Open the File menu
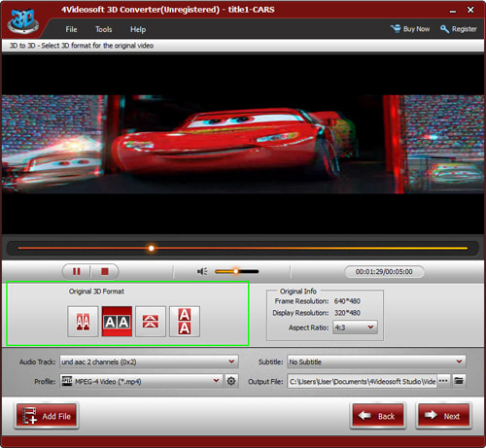This screenshot has height=448, width=486. click(71, 29)
